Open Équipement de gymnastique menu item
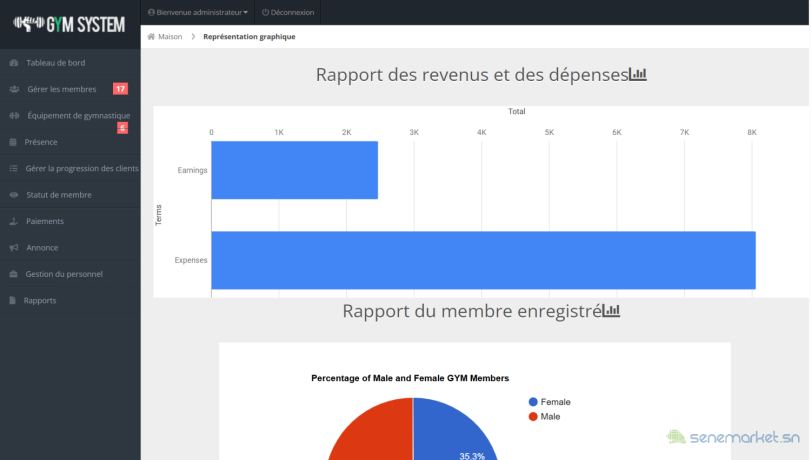Image resolution: width=811 pixels, height=460 pixels. [70, 115]
